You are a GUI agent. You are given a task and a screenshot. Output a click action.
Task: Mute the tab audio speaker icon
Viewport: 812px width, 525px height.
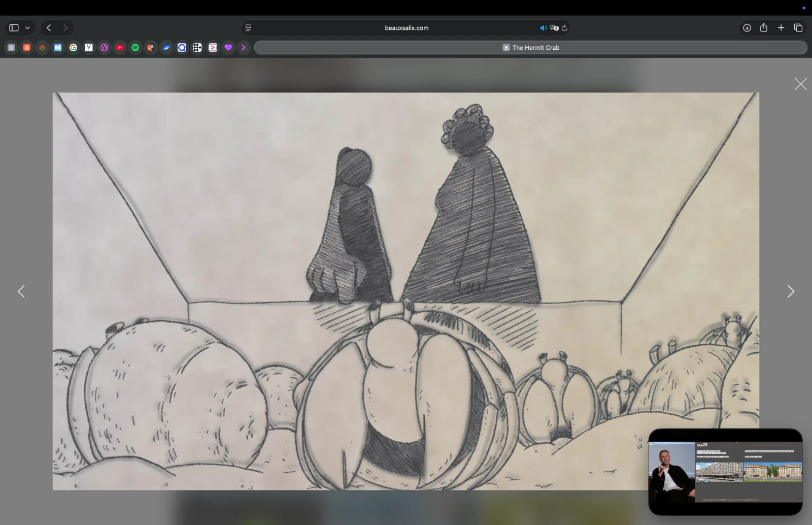543,28
